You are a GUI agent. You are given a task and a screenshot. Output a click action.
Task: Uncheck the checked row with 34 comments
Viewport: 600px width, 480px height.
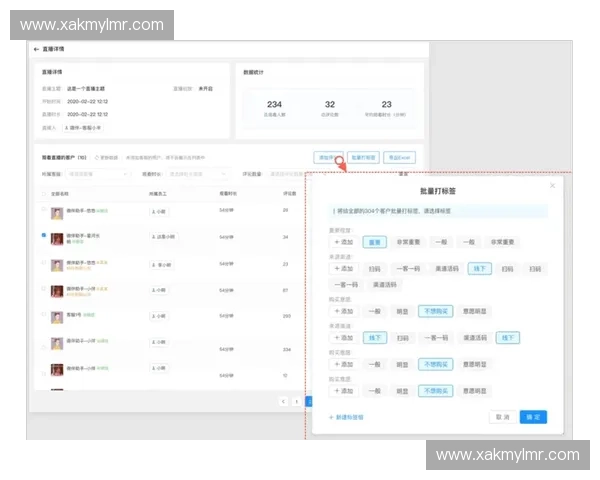(x=44, y=235)
